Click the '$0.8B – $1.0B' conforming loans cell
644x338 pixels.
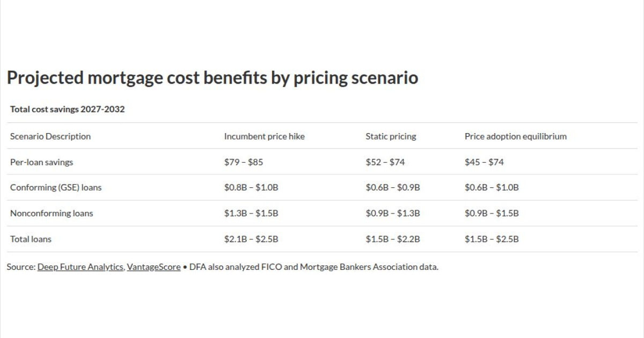click(x=251, y=188)
